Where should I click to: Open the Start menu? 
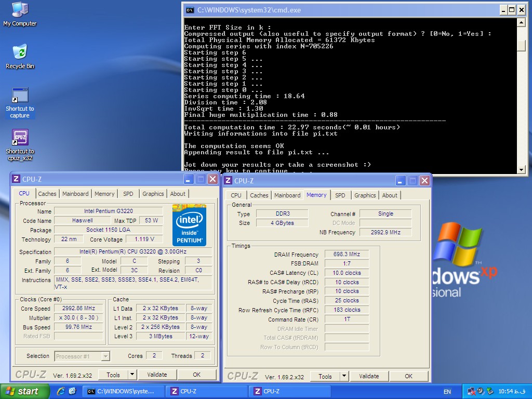coord(24,392)
